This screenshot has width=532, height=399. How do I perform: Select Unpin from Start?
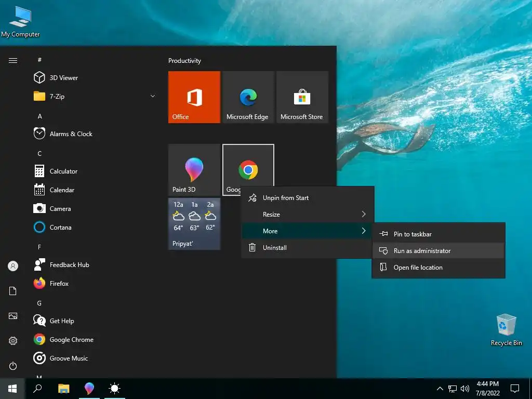tap(308, 198)
